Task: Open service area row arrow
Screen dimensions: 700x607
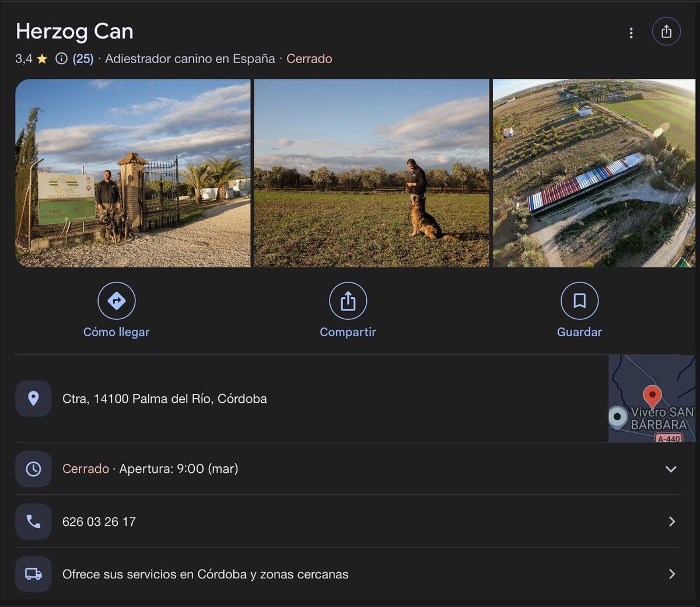Action: click(x=672, y=574)
